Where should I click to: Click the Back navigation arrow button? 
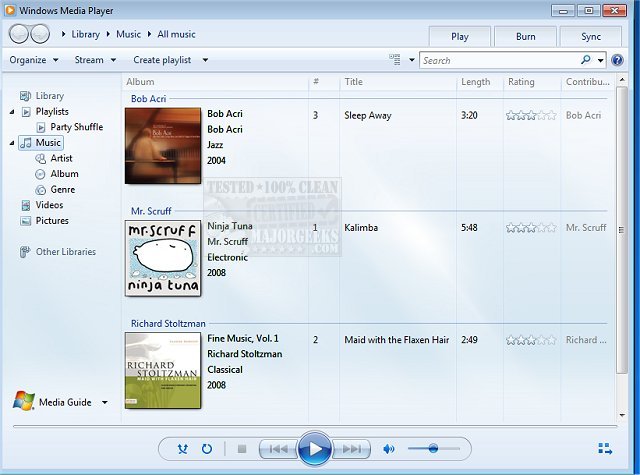point(18,34)
